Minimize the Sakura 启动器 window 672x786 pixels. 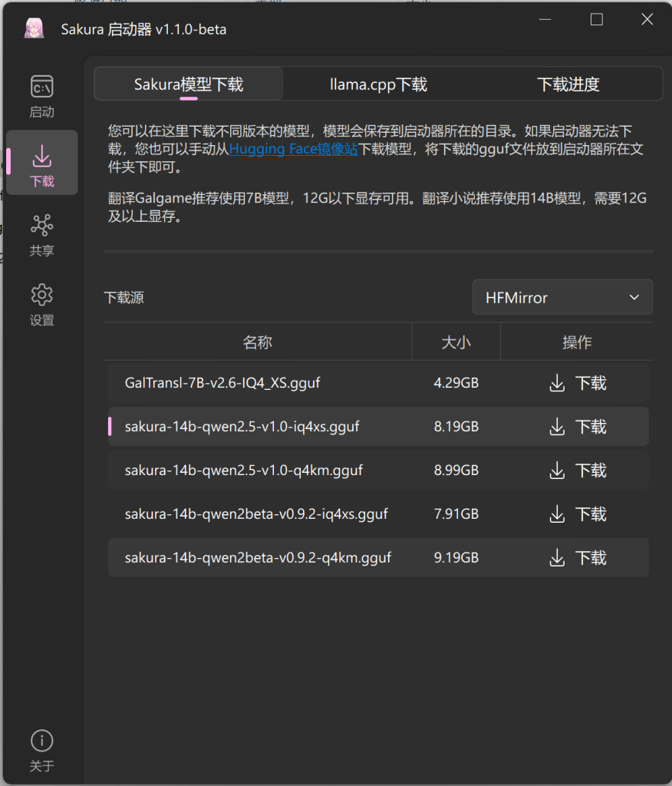pyautogui.click(x=545, y=19)
